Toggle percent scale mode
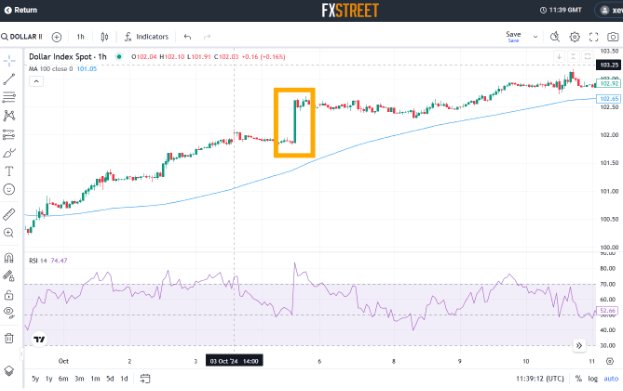This screenshot has height=391, width=623. (578, 379)
